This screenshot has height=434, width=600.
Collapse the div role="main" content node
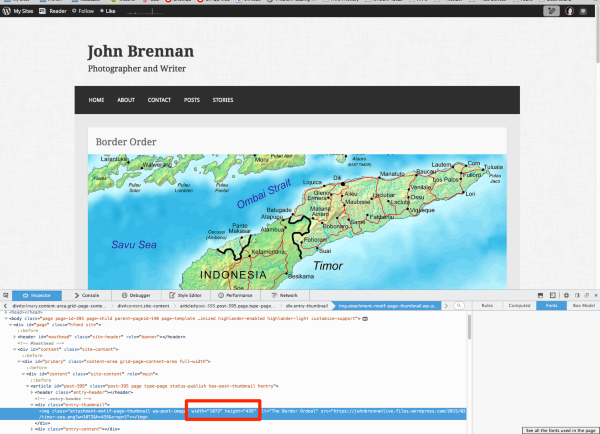point(23,374)
